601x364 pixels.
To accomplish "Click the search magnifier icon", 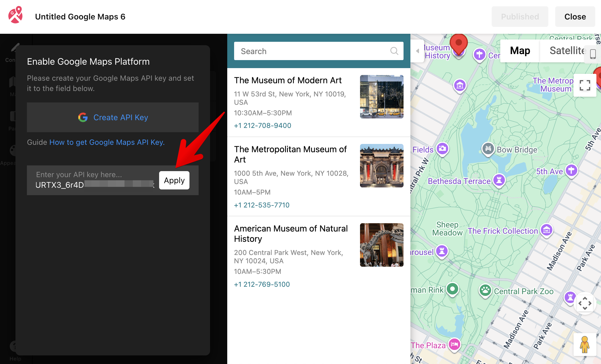I will click(394, 51).
